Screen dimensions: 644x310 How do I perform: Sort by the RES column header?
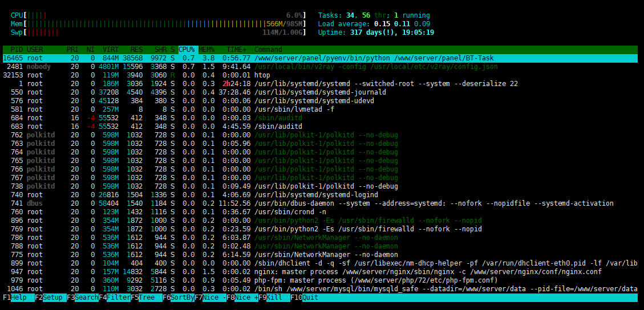pos(136,50)
